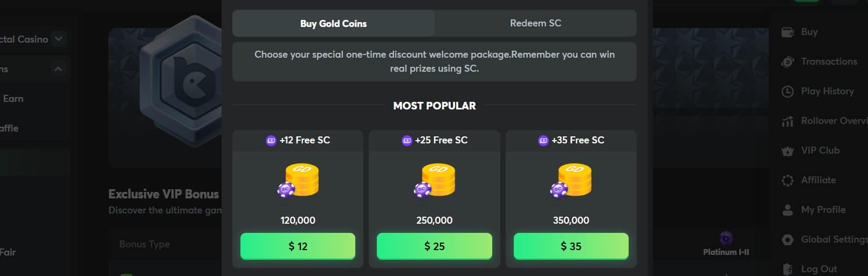Switch to the Redeem SC tab
The image size is (868, 276).
[535, 23]
